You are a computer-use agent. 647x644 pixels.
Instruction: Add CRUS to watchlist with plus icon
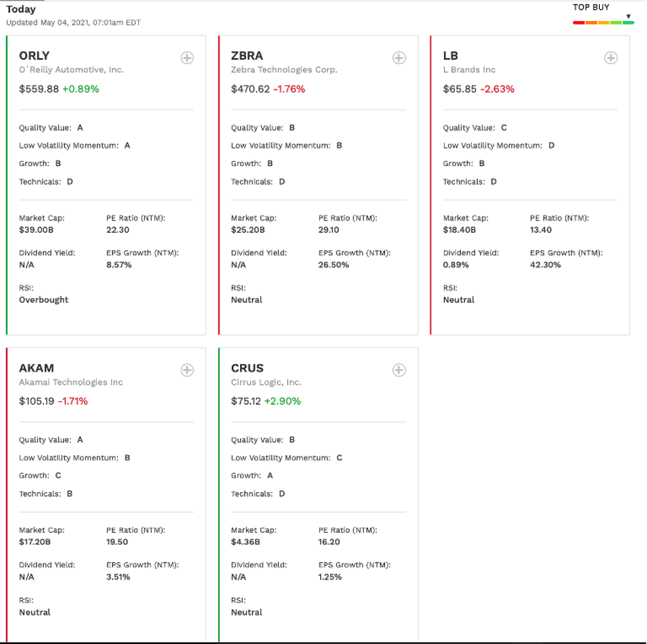click(399, 370)
